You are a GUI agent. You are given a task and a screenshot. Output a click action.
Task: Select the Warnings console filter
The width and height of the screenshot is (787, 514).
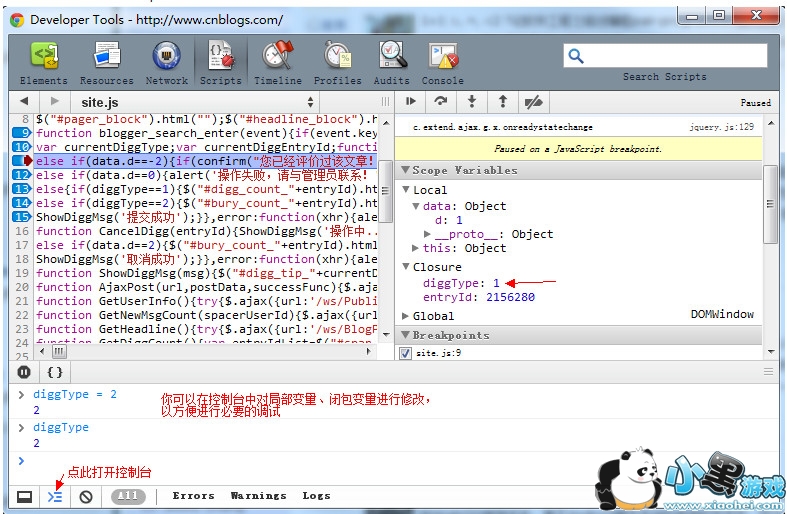pos(258,496)
